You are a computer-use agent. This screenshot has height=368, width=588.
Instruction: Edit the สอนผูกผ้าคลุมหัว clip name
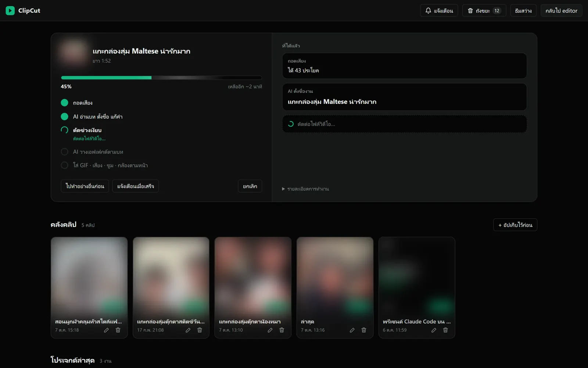tap(106, 330)
